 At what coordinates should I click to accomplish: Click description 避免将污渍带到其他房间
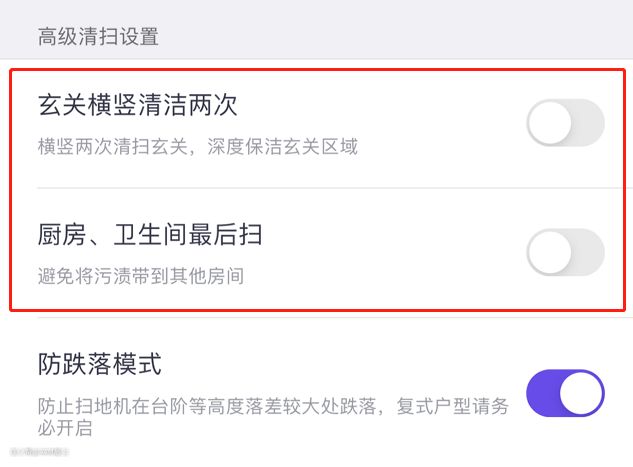tap(141, 276)
